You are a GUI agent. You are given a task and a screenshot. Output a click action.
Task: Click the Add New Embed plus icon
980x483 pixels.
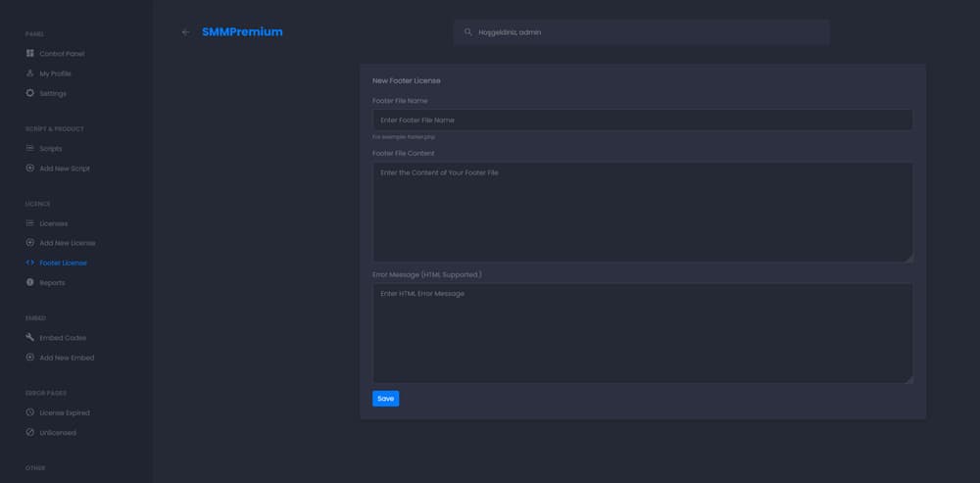tap(30, 358)
